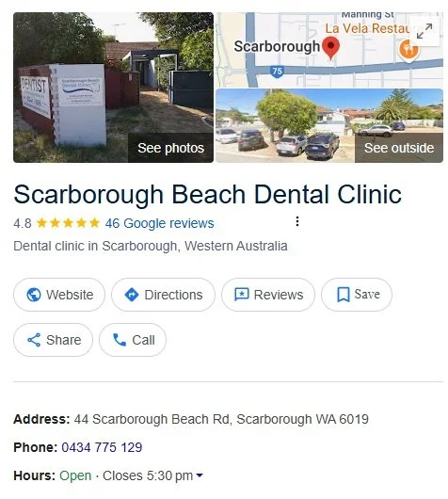Click the phone handset Call icon
Screen dimensions: 448x499
click(x=120, y=340)
